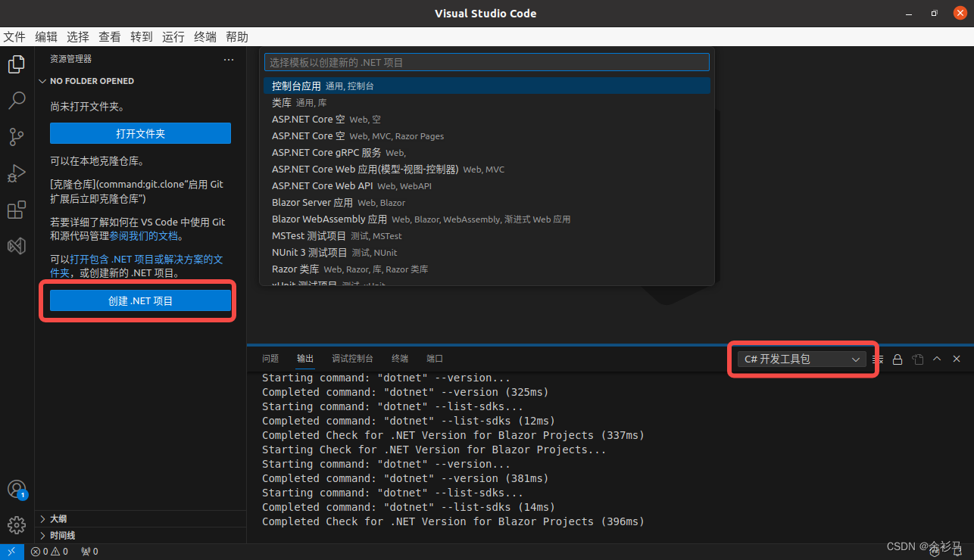The height and width of the screenshot is (560, 974).
Task: Open the Explorer panel more actions ellipsis
Action: coord(229,59)
